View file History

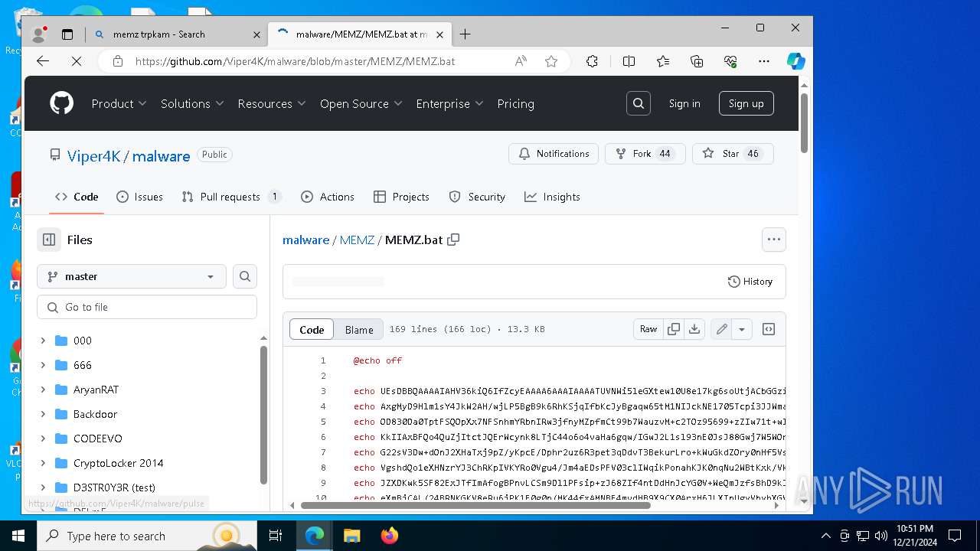[750, 282]
